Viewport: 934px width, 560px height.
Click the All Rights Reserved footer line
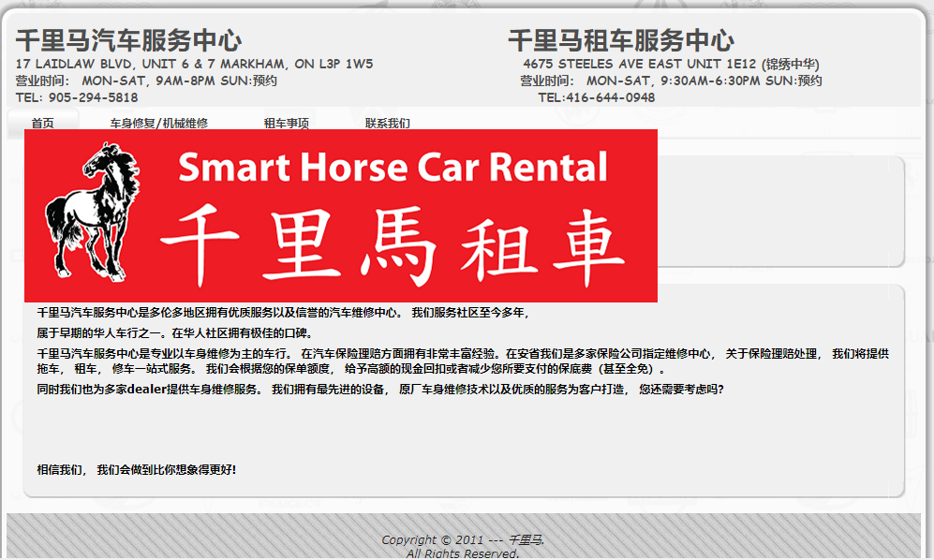pyautogui.click(x=464, y=553)
